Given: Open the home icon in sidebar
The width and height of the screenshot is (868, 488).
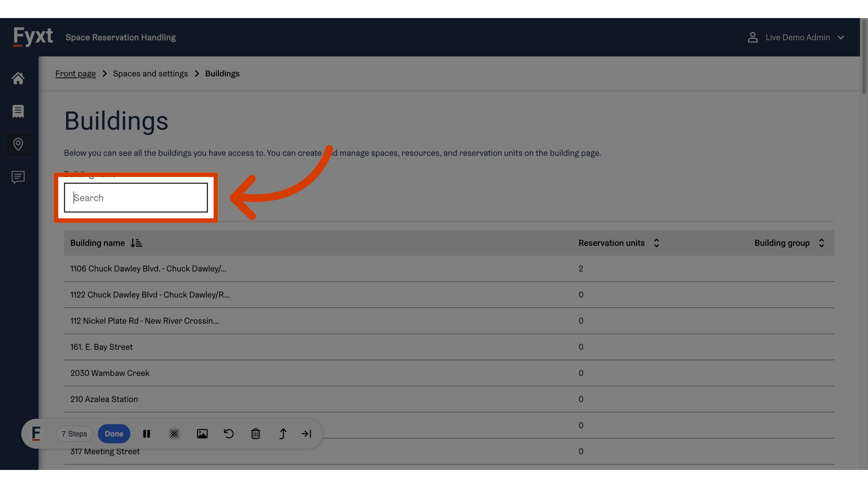Looking at the screenshot, I should tap(18, 78).
